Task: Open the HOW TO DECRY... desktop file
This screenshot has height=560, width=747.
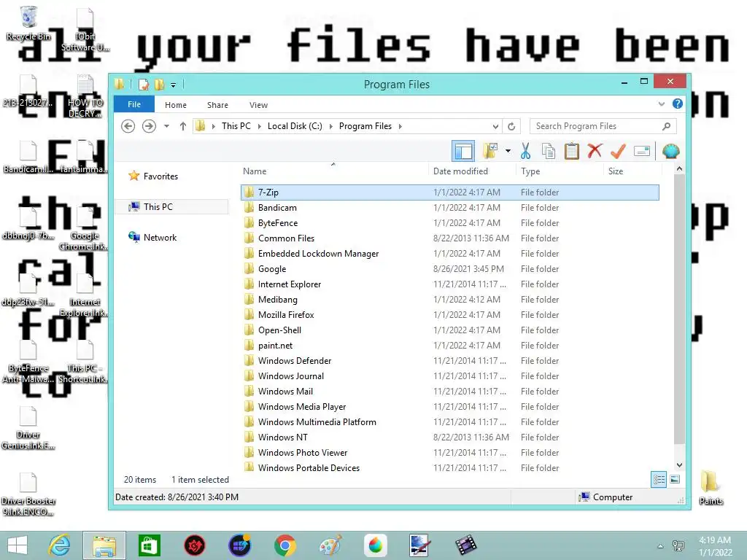Action: (85, 96)
